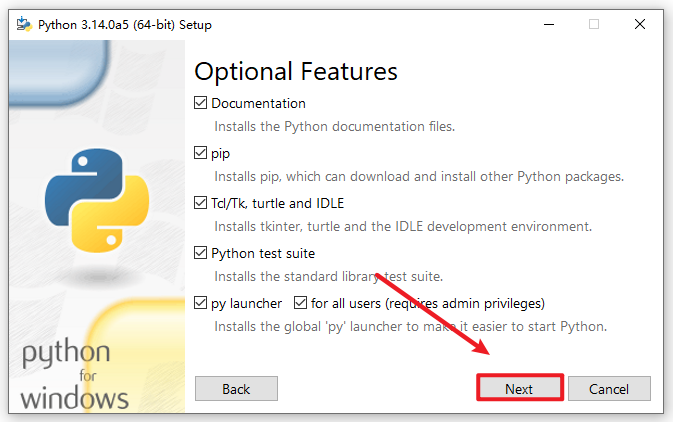Close the Python Setup window

pyautogui.click(x=639, y=24)
